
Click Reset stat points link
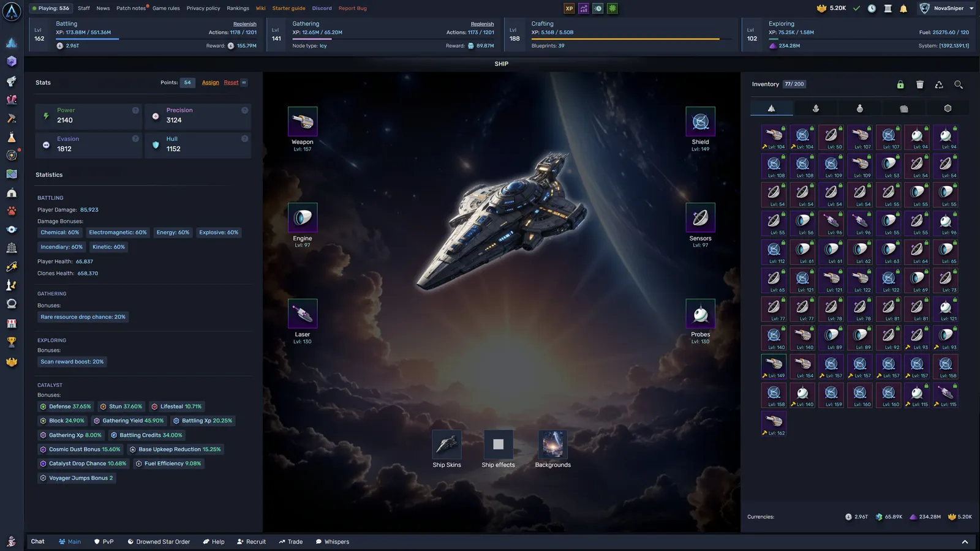click(x=231, y=83)
